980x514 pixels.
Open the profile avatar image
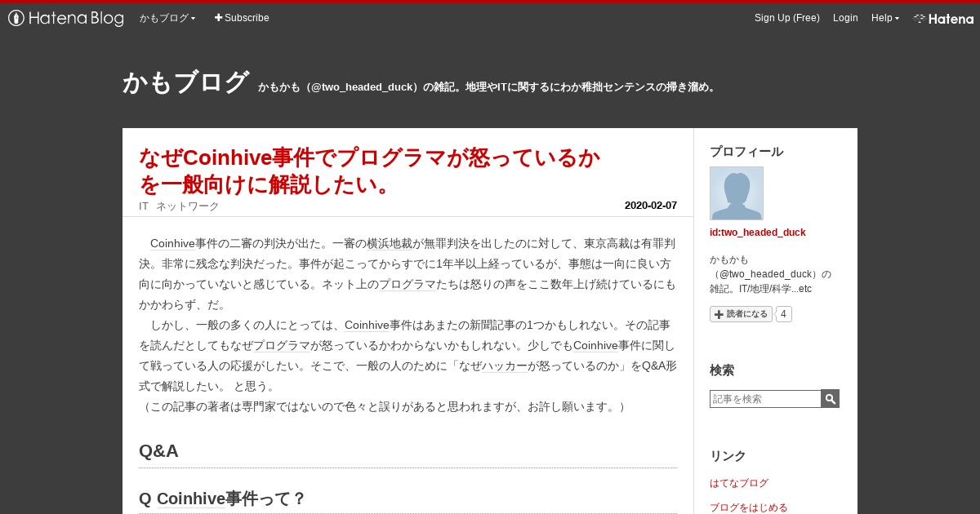click(737, 193)
